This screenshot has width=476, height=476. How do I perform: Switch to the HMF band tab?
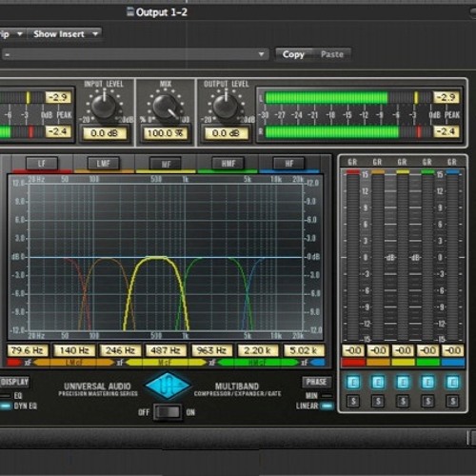[x=228, y=164]
